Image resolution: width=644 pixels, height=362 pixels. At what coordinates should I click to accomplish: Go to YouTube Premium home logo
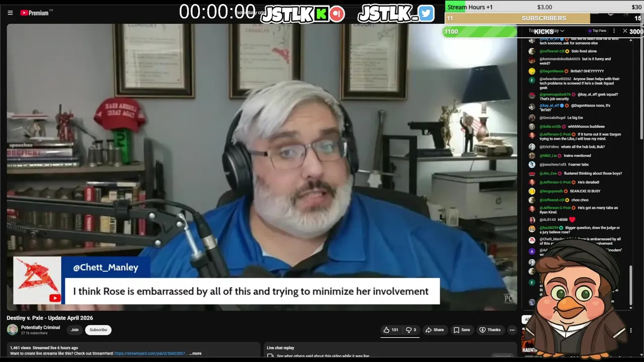[35, 13]
